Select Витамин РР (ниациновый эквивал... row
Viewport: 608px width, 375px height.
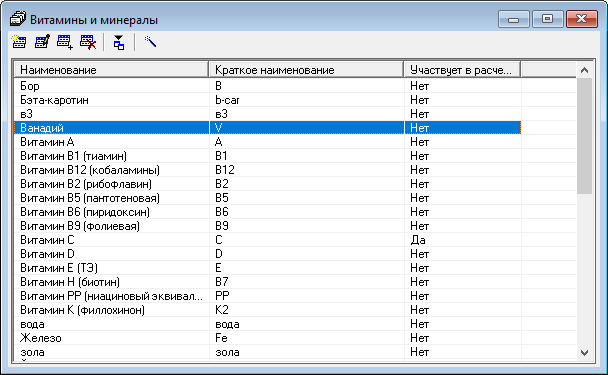click(268, 296)
